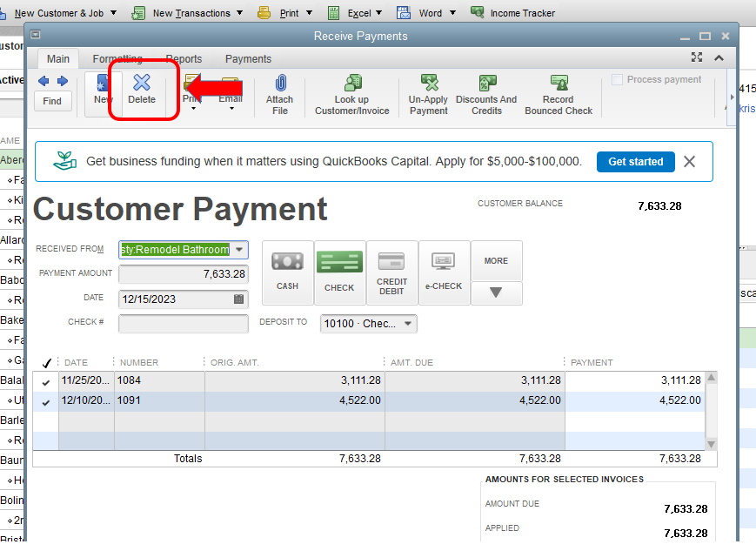Open Receive Payments window system menu icon
Viewport: 756px width, 551px height.
[35, 35]
